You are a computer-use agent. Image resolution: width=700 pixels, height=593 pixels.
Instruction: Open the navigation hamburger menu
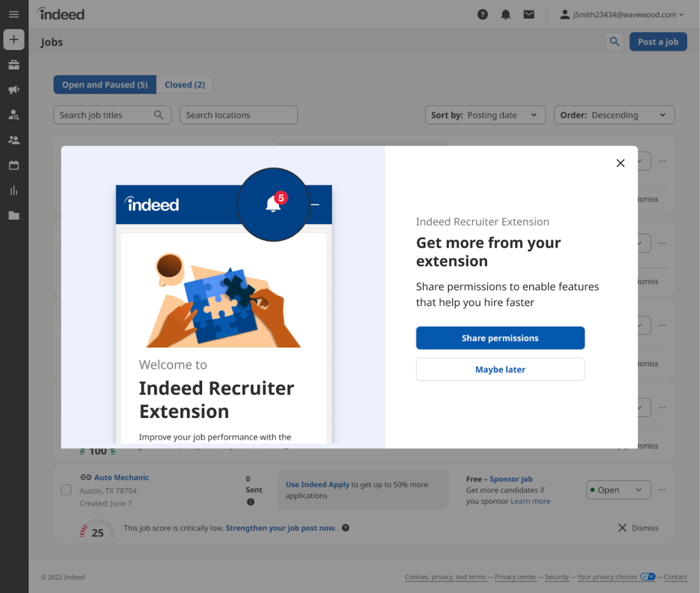13,14
